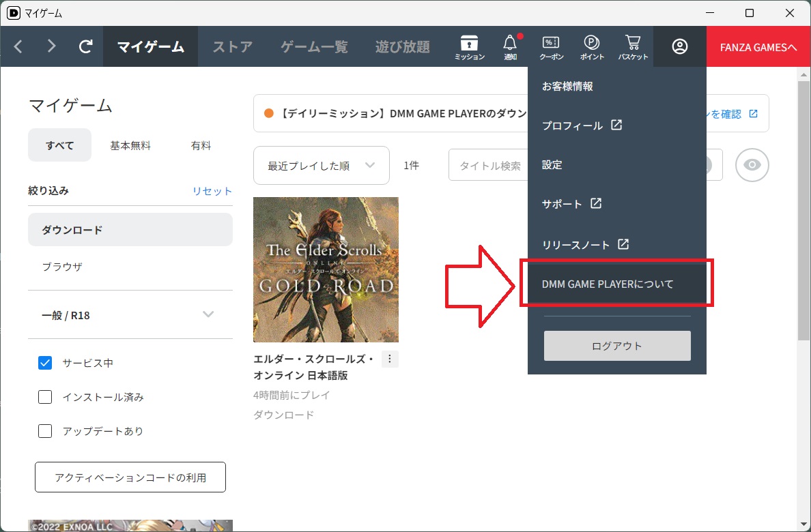Reload the page with the refresh icon

(86, 46)
